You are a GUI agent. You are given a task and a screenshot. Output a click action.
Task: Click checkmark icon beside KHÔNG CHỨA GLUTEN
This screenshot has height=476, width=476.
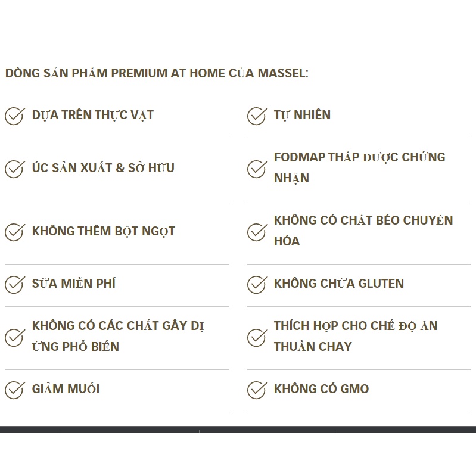(x=256, y=284)
